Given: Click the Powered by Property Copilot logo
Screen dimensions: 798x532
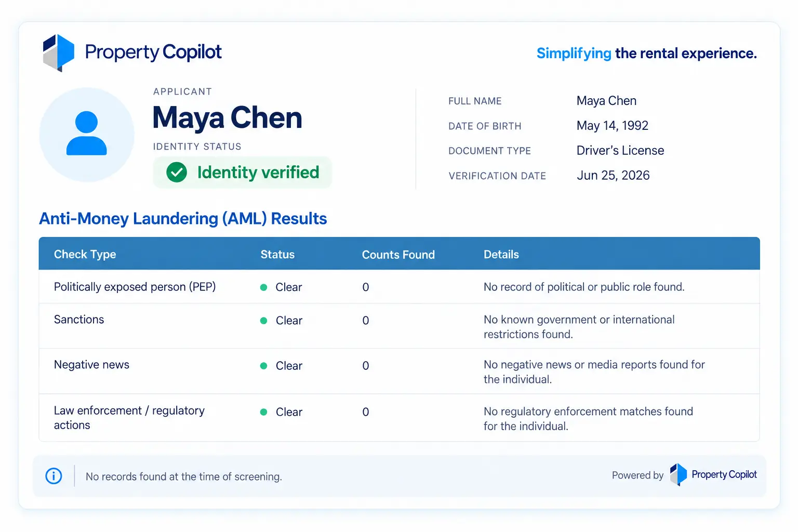Looking at the screenshot, I should [x=713, y=474].
